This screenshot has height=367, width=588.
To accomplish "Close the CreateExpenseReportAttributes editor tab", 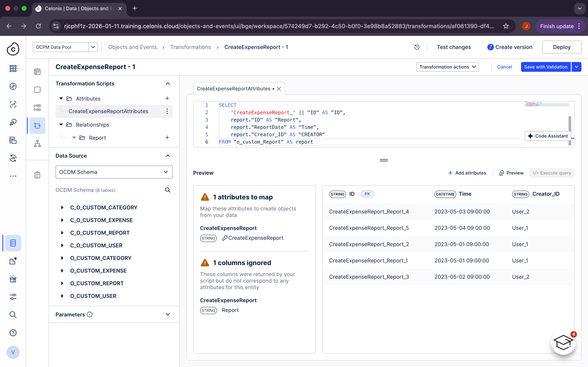I will pos(279,89).
